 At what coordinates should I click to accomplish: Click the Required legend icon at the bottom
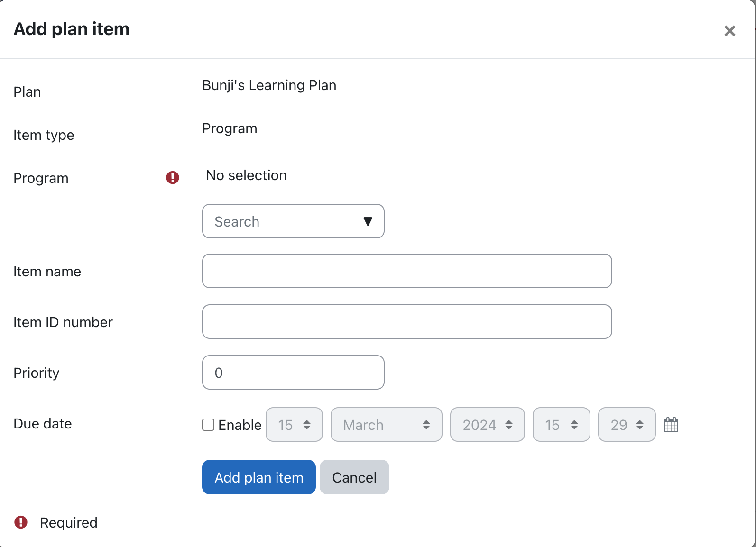tap(21, 522)
